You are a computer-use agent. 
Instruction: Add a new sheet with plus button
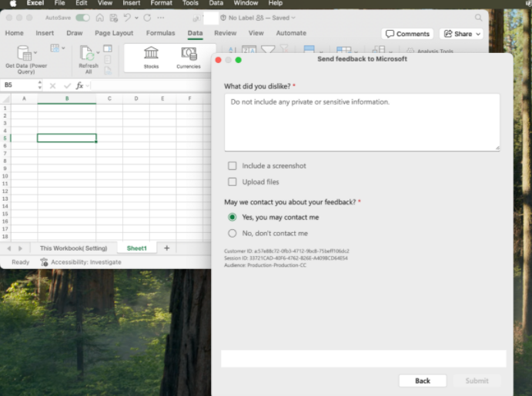166,248
